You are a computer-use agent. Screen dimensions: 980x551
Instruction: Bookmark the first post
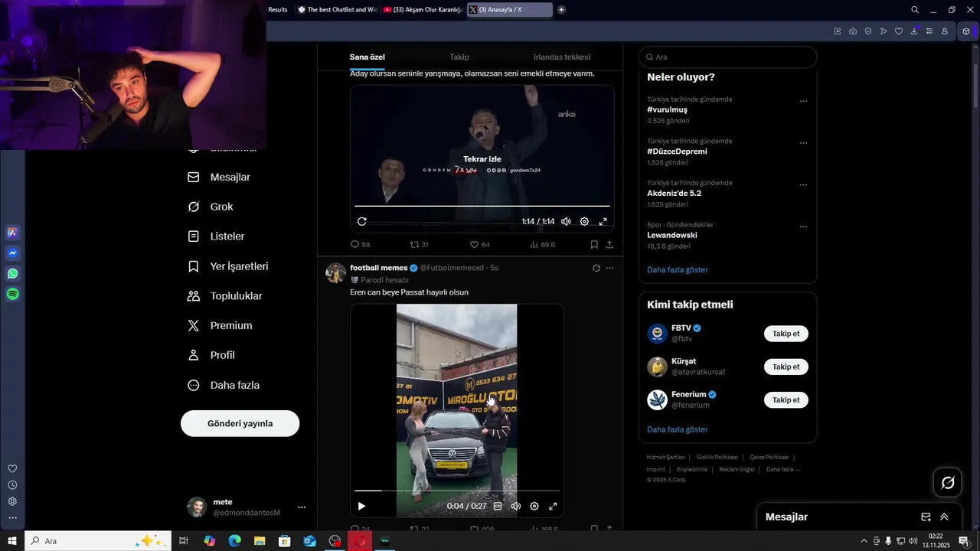594,245
